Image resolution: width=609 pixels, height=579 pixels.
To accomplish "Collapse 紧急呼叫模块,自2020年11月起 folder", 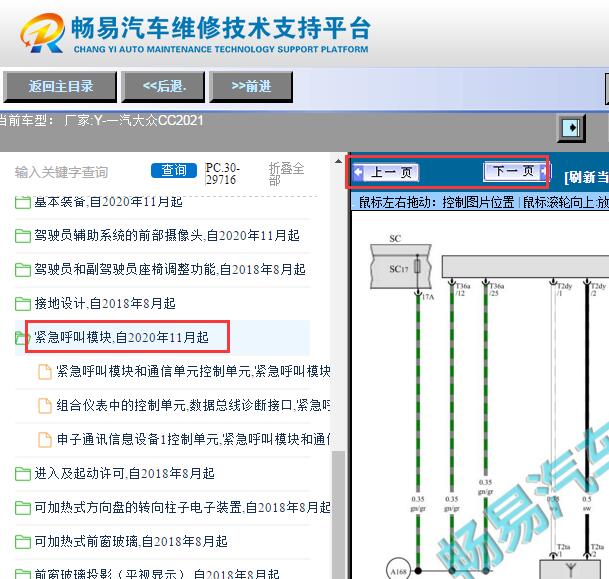I will click(x=121, y=337).
